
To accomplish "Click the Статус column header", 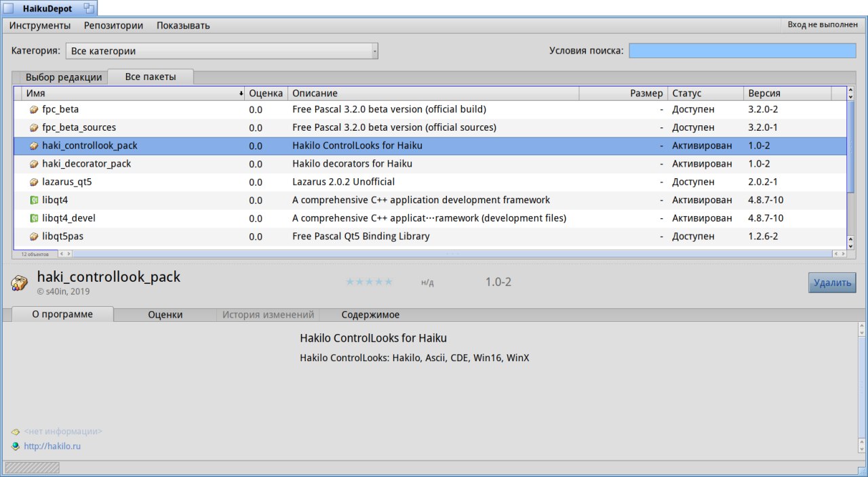I will coord(705,93).
